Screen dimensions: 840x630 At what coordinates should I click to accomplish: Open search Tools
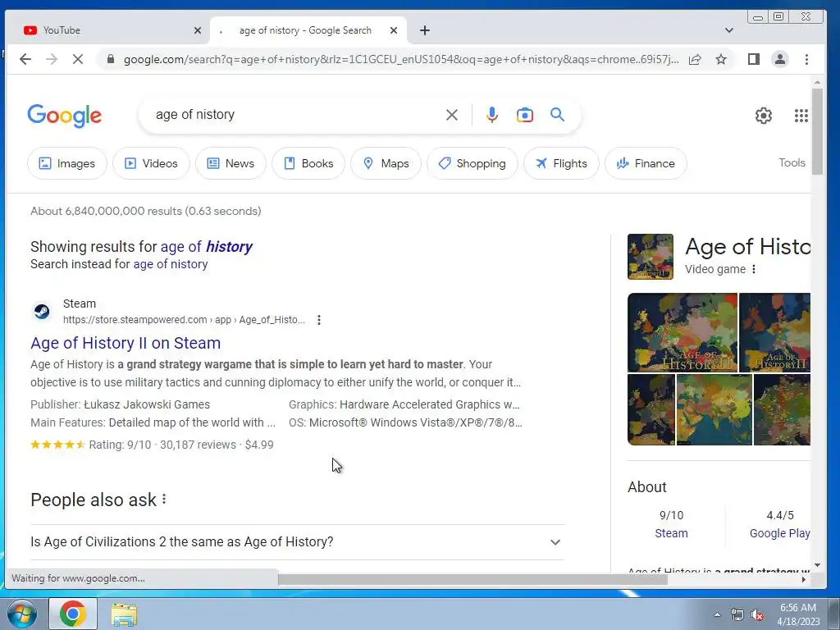coord(792,162)
